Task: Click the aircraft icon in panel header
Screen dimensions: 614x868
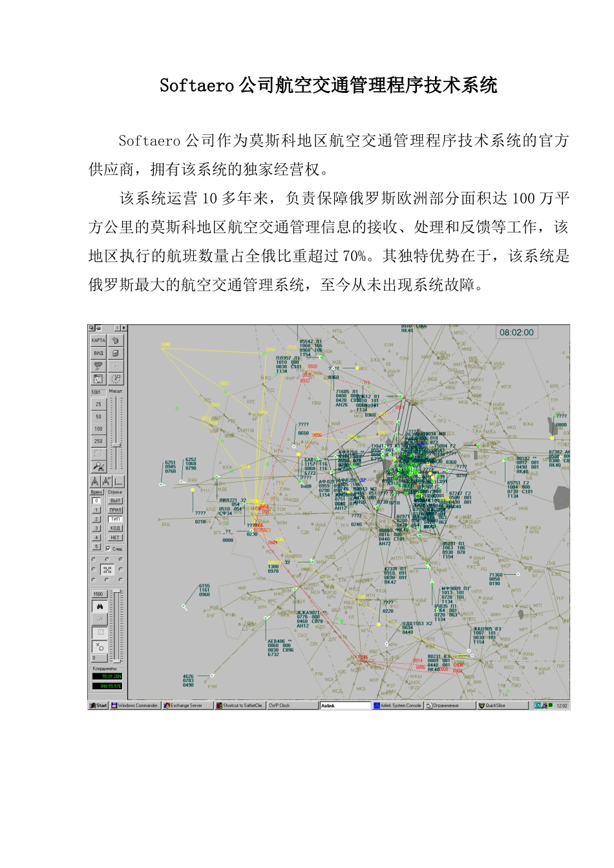Action: (98, 328)
